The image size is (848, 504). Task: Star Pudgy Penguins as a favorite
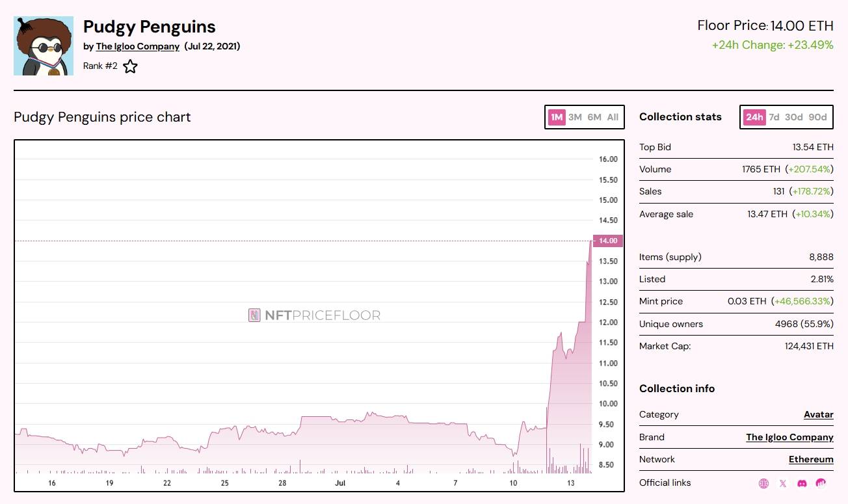point(131,66)
